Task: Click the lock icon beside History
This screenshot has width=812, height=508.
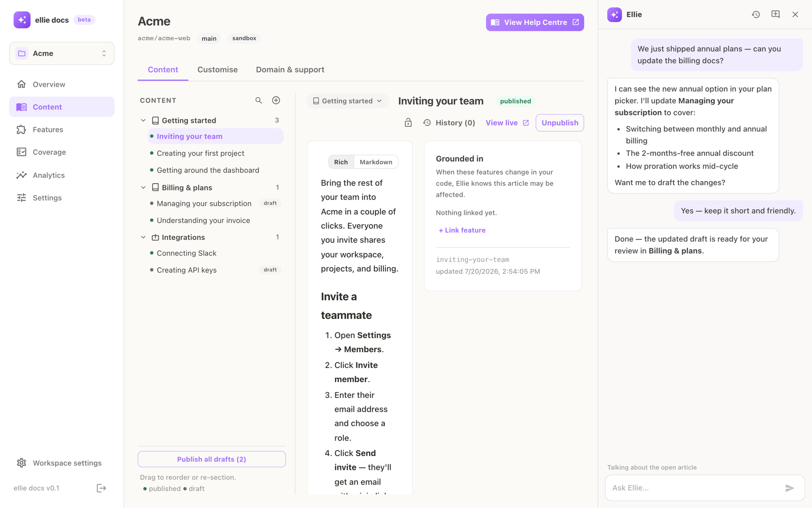Action: pyautogui.click(x=408, y=123)
